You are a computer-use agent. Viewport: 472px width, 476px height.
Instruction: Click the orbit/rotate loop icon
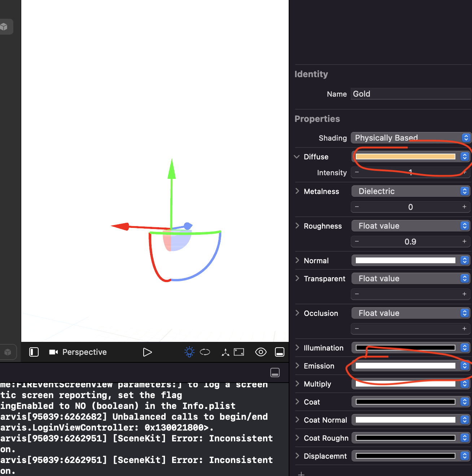tap(205, 352)
